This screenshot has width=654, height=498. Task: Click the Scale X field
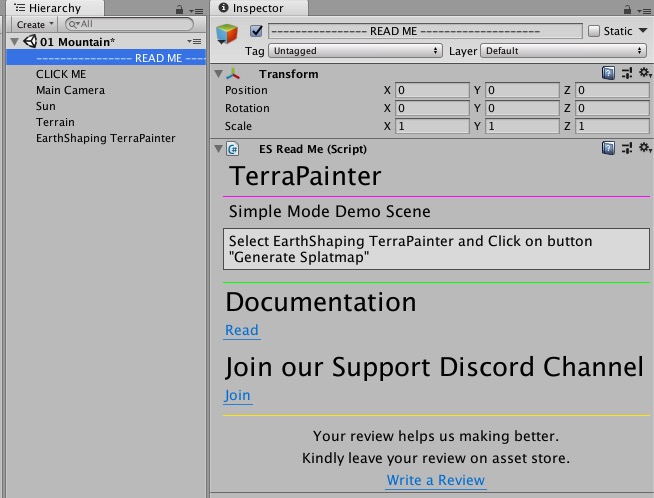432,126
